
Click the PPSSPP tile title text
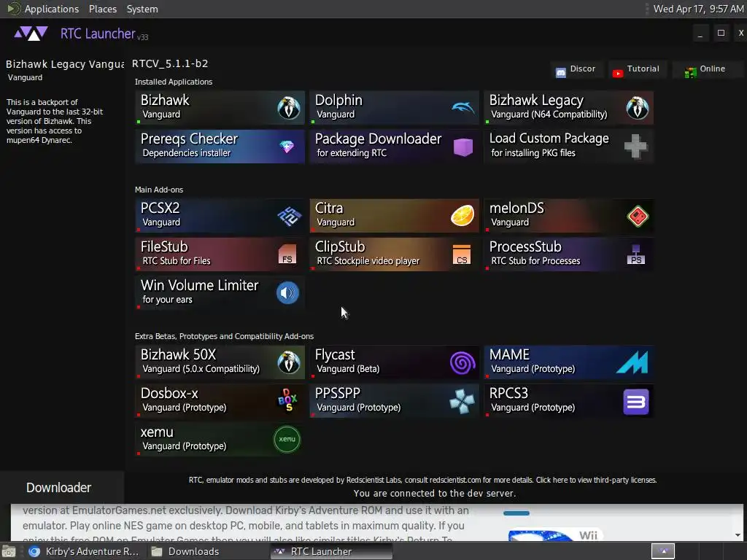(x=337, y=393)
